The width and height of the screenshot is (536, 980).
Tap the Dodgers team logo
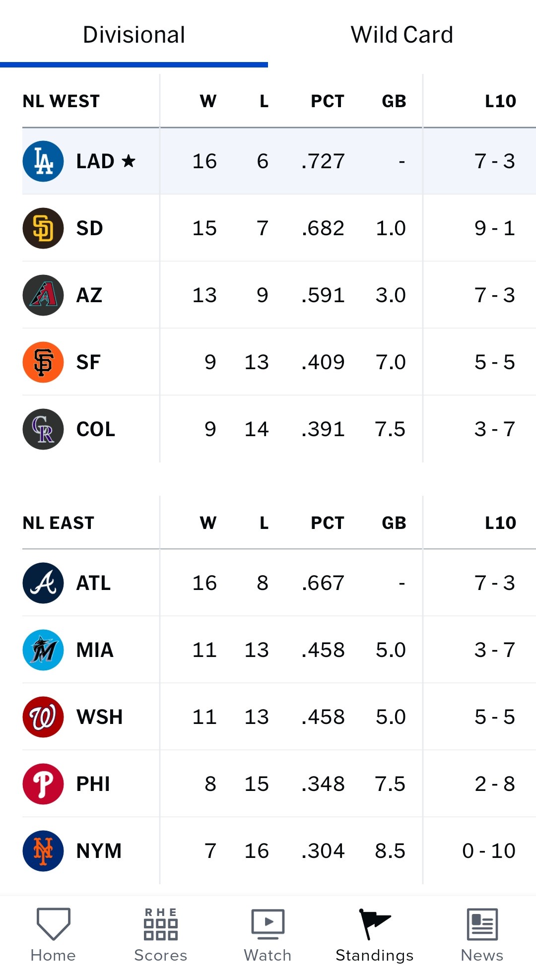43,161
